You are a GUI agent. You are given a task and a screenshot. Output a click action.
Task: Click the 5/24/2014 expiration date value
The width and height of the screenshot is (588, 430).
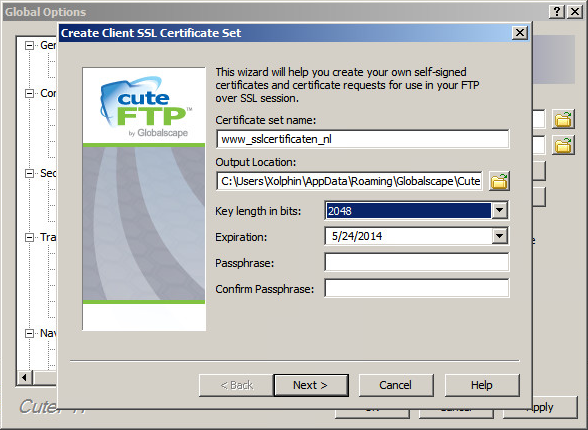[x=357, y=236]
